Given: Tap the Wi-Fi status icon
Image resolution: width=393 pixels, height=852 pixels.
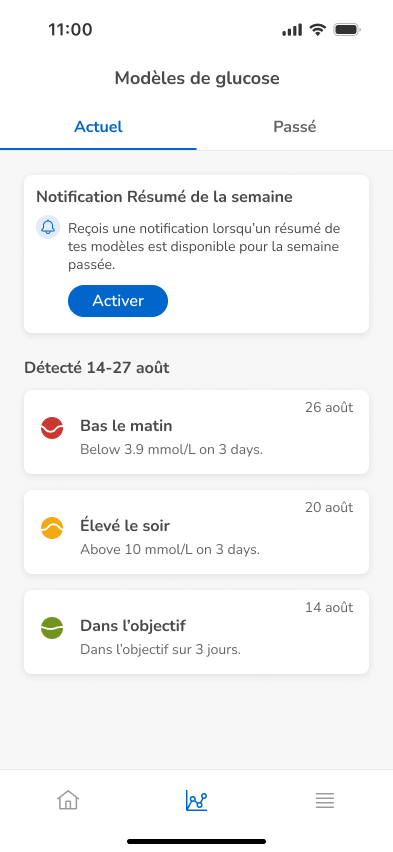Looking at the screenshot, I should [317, 29].
